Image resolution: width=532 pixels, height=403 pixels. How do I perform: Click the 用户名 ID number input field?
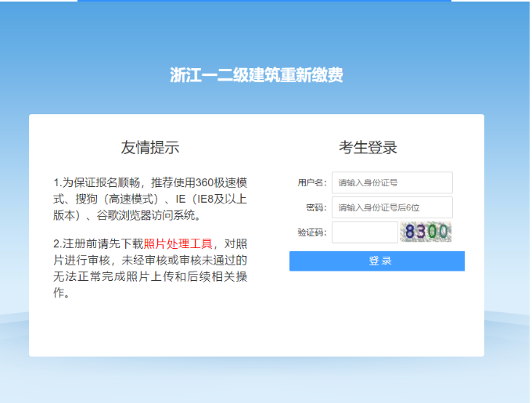pyautogui.click(x=392, y=182)
